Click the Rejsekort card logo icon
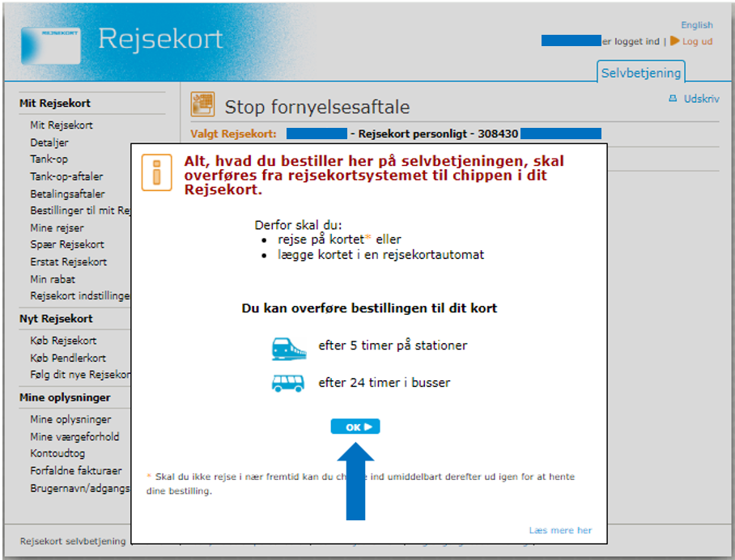 50,45
